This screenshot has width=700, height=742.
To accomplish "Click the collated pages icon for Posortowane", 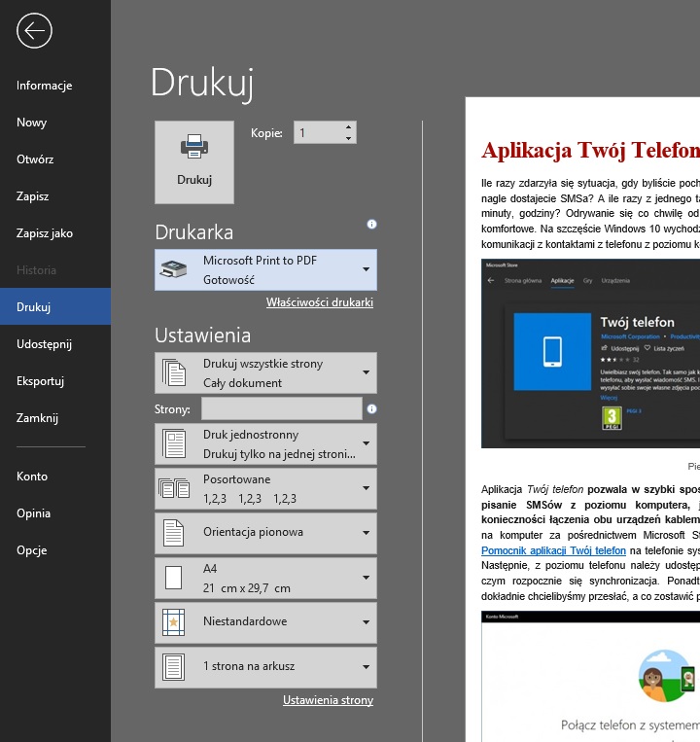I will (x=174, y=488).
